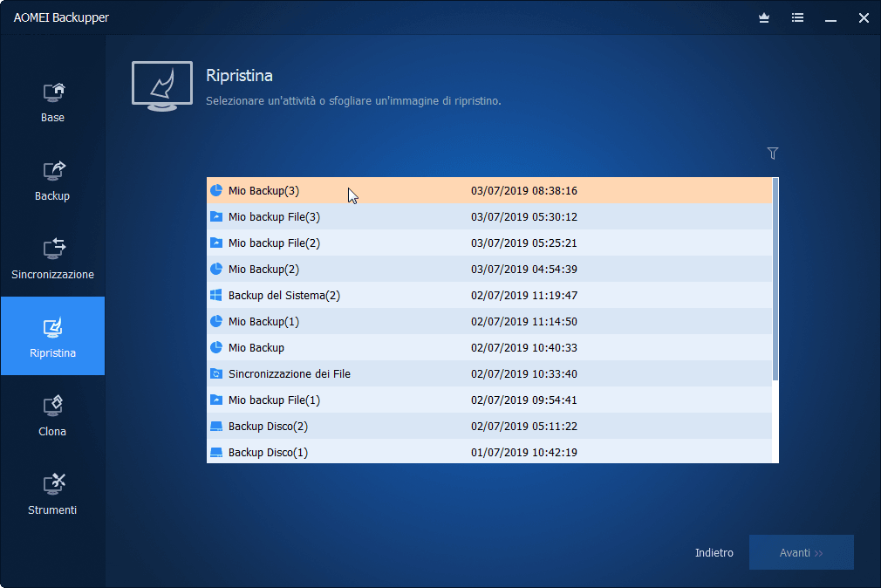This screenshot has height=588, width=881.
Task: Click date 03/07/2019 04:54:39
Action: [524, 269]
